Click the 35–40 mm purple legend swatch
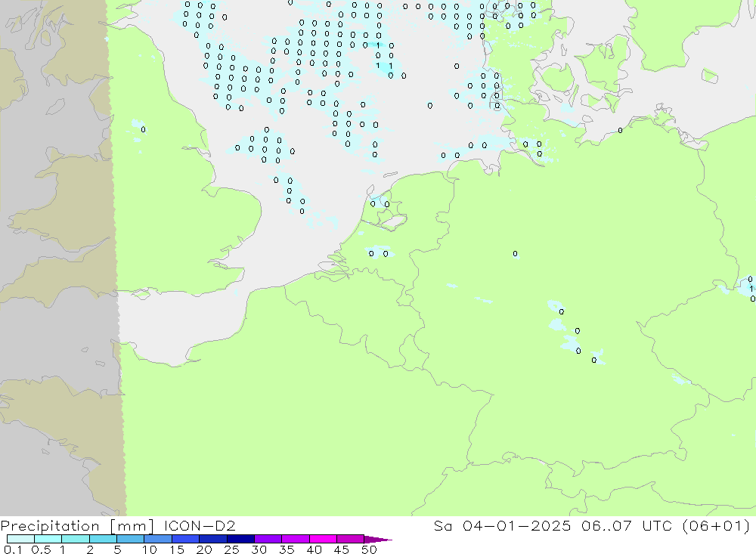The image size is (756, 554). [295, 539]
